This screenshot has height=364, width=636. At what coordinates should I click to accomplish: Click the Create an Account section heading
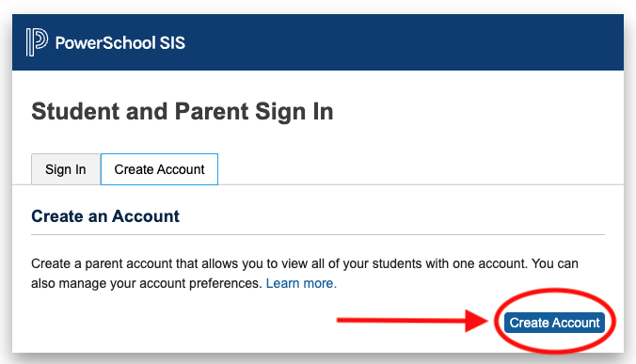coord(105,216)
